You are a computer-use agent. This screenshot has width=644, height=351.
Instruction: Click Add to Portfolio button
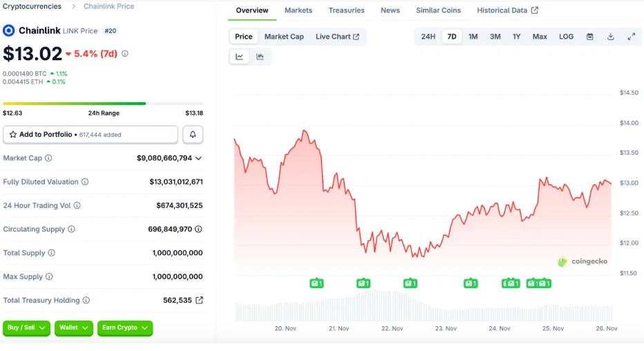(x=91, y=135)
